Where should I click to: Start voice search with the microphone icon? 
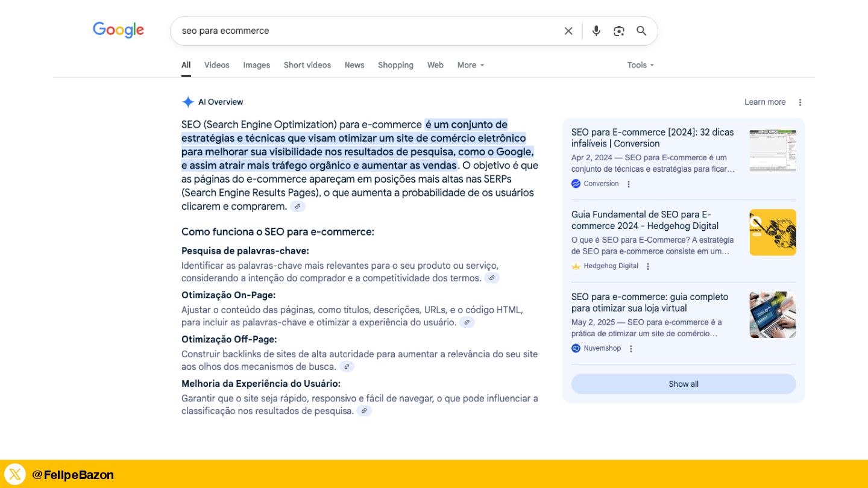click(x=596, y=31)
